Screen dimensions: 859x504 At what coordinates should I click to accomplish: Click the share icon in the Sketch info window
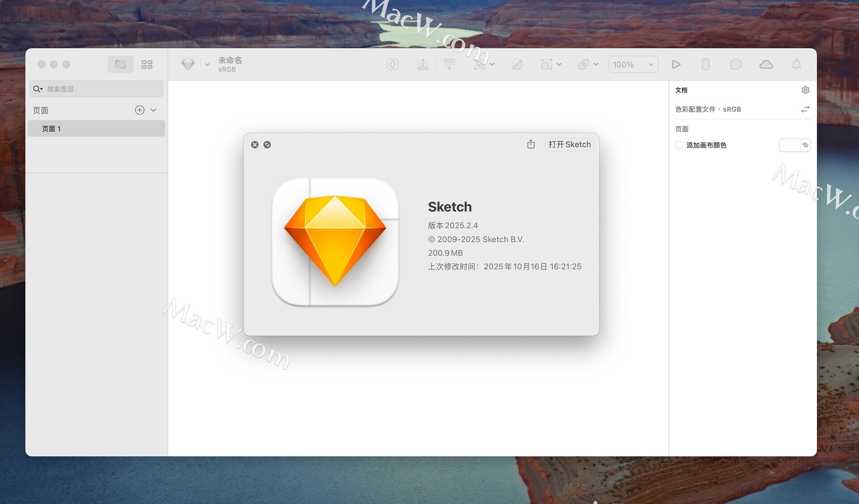coord(531,144)
